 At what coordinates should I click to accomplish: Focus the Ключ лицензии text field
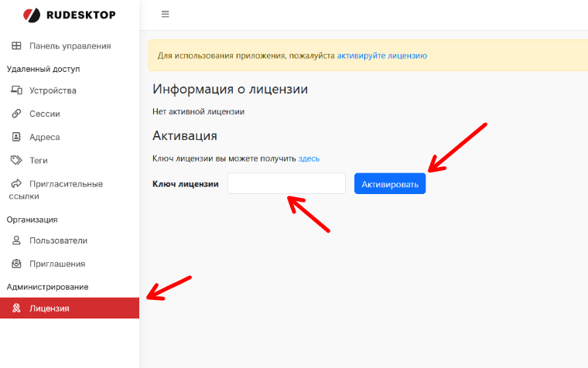pyautogui.click(x=286, y=184)
